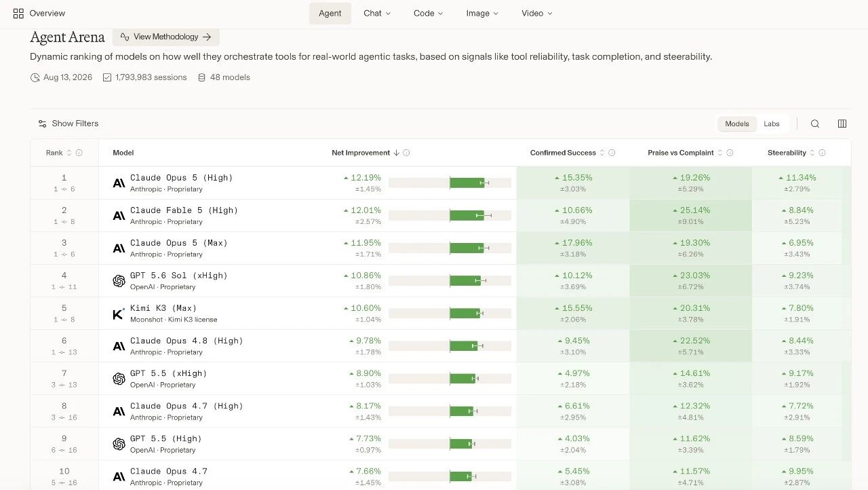
Task: Select the Agent tab
Action: point(330,14)
